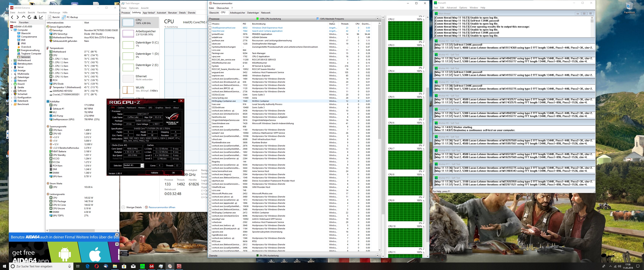Select the Overclock item in tree
The width and height of the screenshot is (644, 270).
[x=26, y=47]
